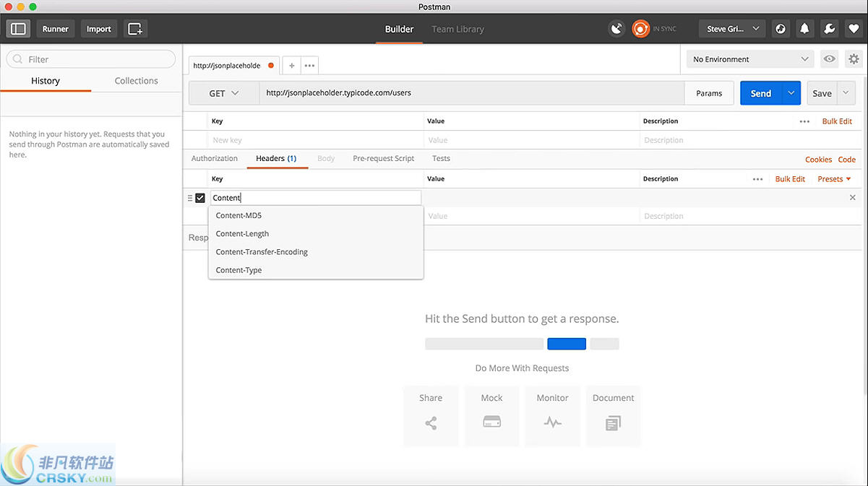The height and width of the screenshot is (486, 868).
Task: Click the Runner button
Action: (56, 29)
